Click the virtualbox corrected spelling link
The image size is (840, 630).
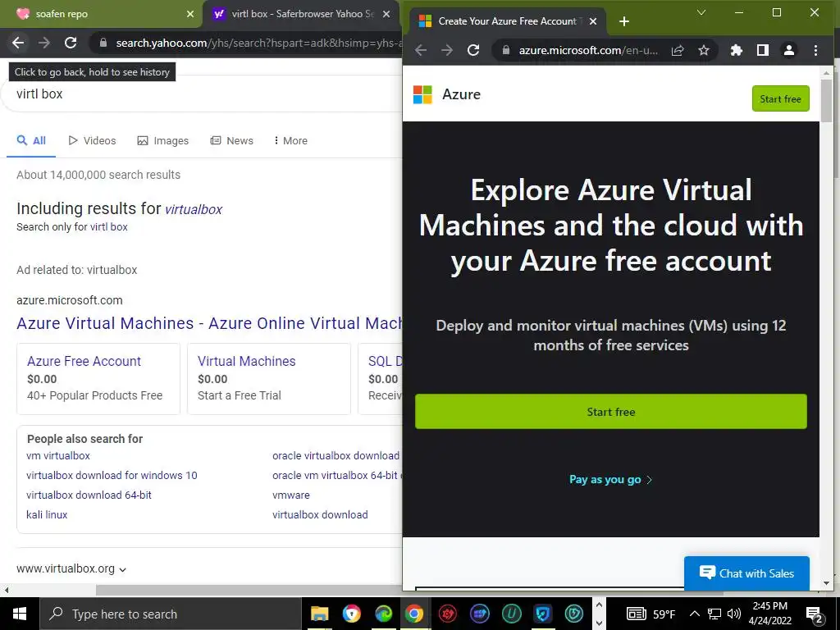point(194,209)
